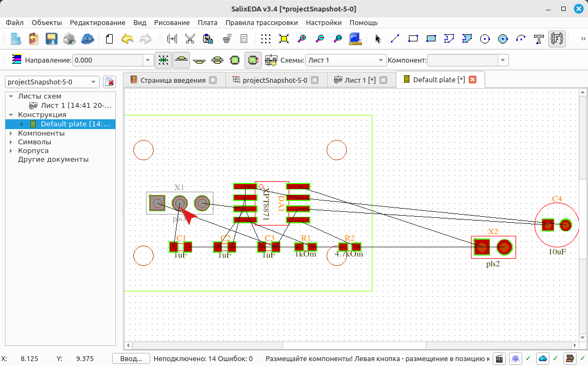Viewport: 588px width, 366px height.
Task: Toggle the bottom-side component view button
Action: click(x=199, y=60)
